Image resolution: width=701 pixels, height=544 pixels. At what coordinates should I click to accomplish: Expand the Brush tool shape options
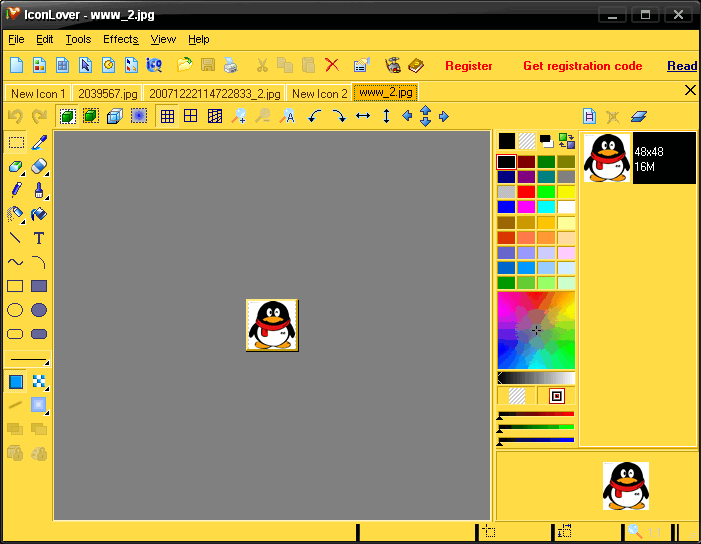[x=46, y=197]
